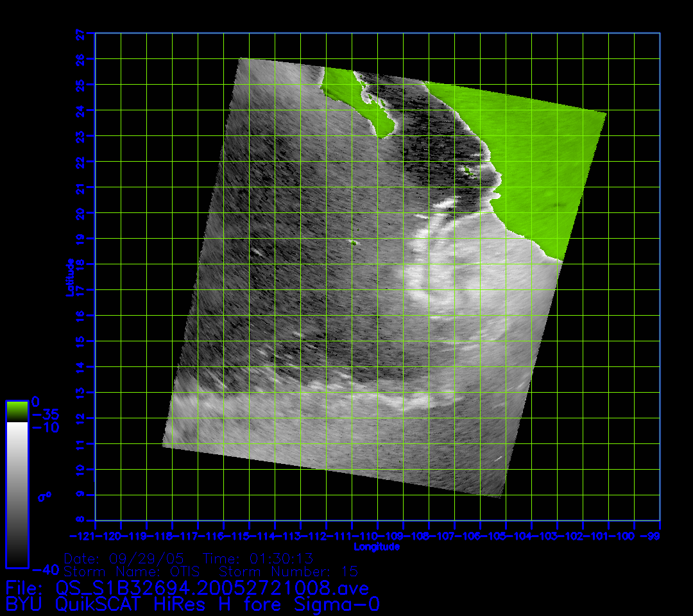
Task: Click the Longitude axis label
Action: pyautogui.click(x=377, y=547)
